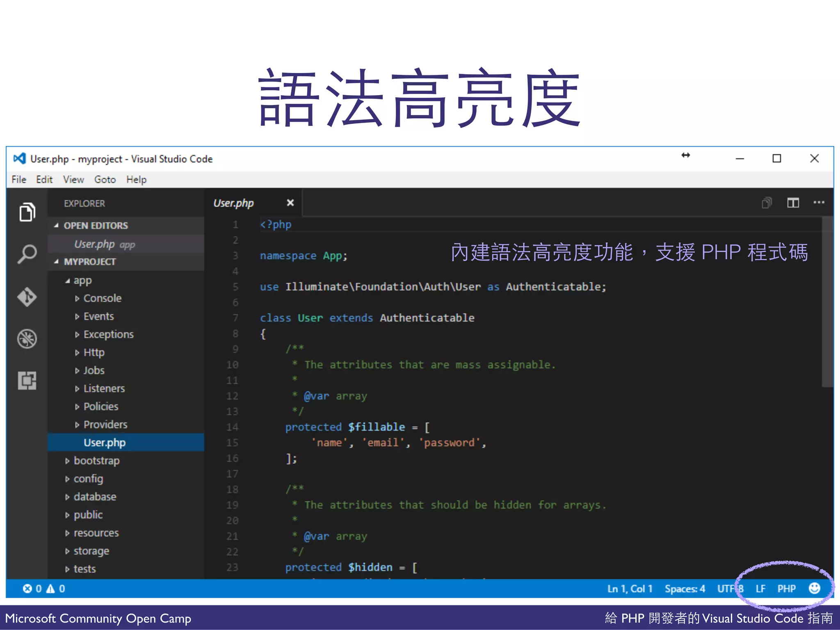This screenshot has width=840, height=630.
Task: Click the open changes icon in editor toolbar
Action: (x=767, y=203)
